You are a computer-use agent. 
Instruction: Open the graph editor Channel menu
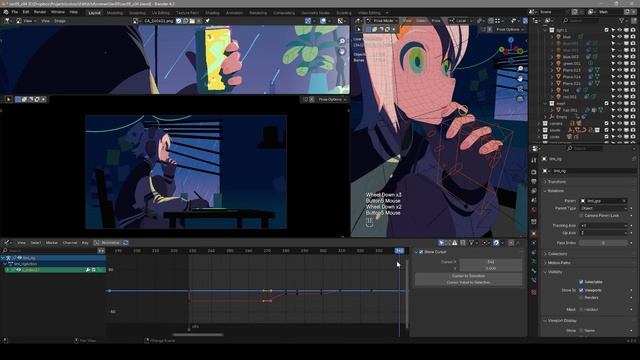click(70, 242)
